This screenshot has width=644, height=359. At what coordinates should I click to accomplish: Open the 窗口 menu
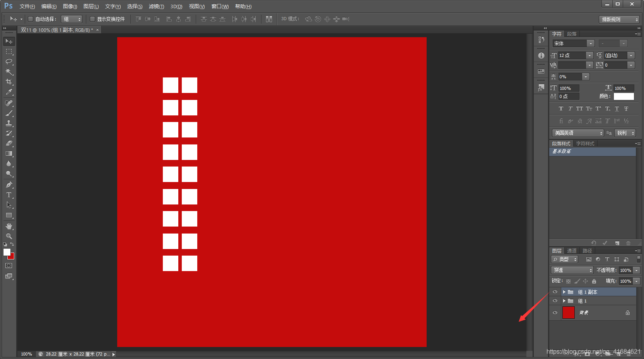pyautogui.click(x=220, y=7)
